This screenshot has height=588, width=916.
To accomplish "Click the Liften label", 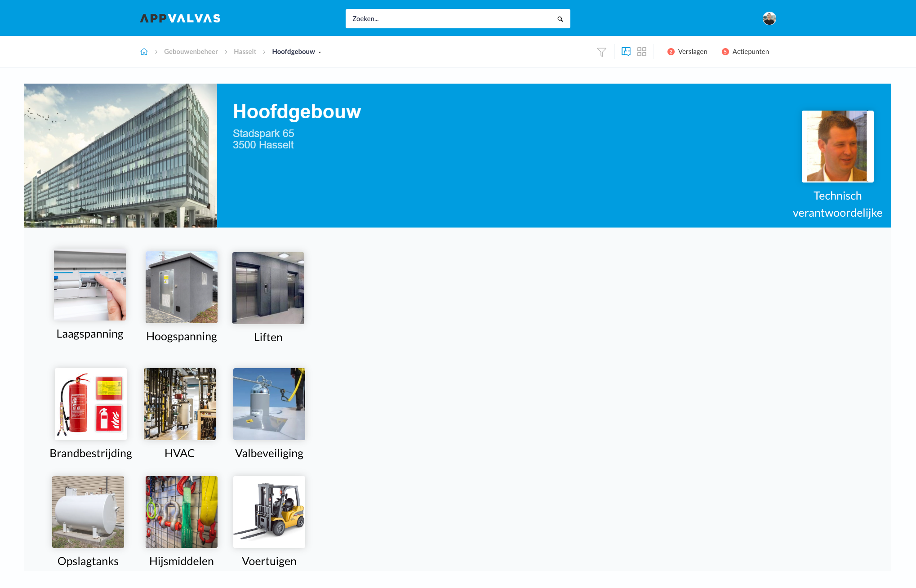I will point(268,338).
